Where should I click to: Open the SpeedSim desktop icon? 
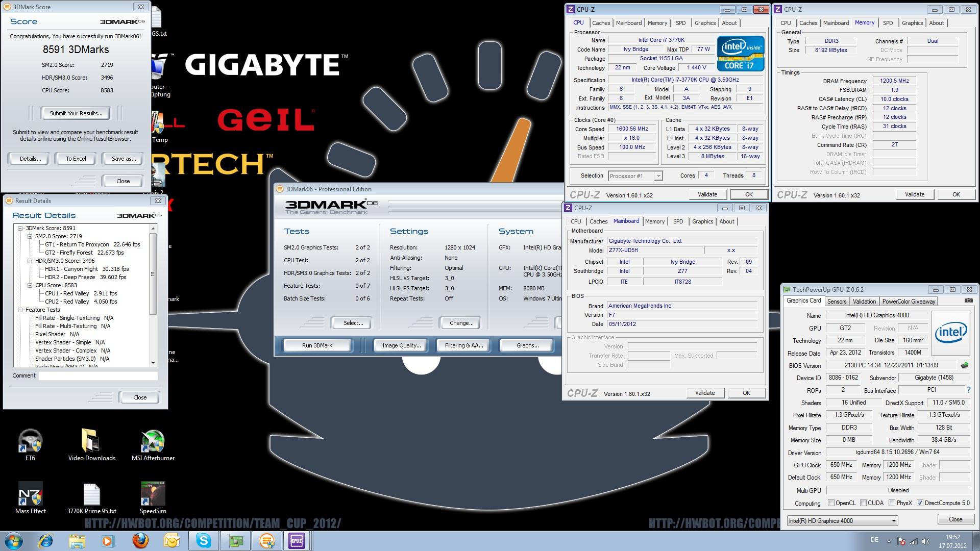[x=153, y=497]
